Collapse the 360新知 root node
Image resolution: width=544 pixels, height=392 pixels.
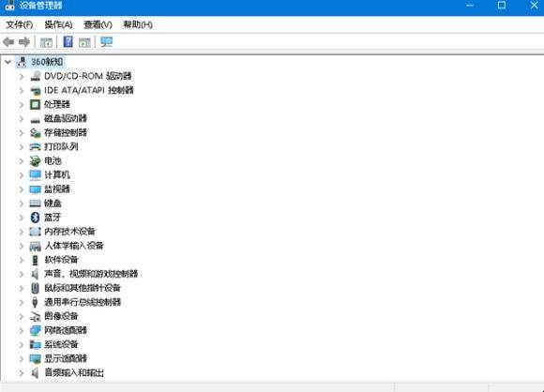coord(8,63)
